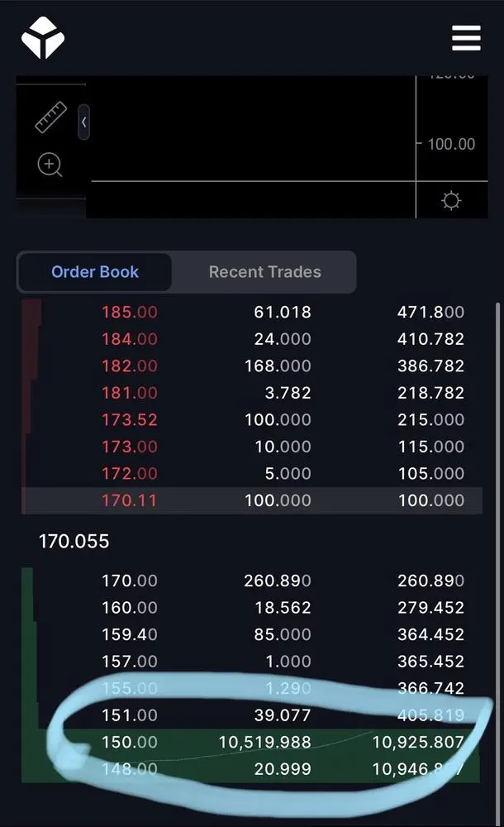Viewport: 504px width, 827px height.
Task: Select the magnifier zoom tool
Action: tap(50, 165)
